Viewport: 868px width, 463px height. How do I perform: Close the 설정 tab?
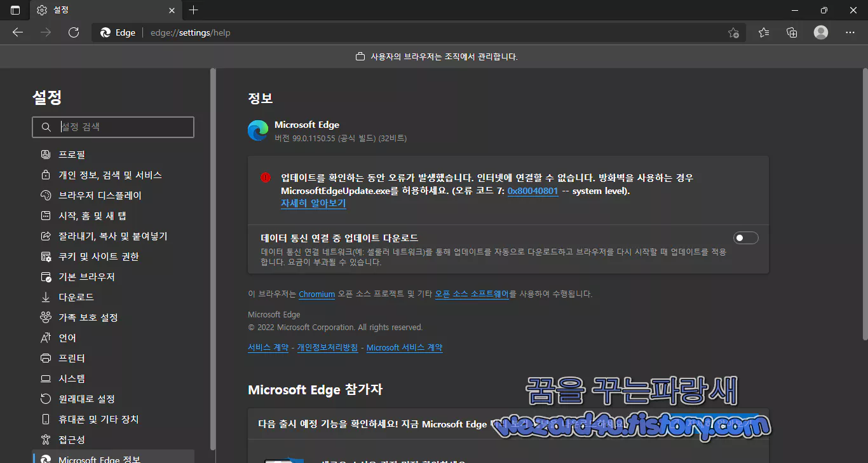point(172,10)
